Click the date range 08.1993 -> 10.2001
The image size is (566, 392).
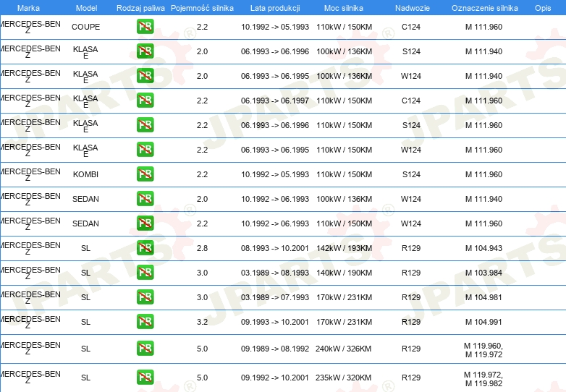tap(275, 248)
